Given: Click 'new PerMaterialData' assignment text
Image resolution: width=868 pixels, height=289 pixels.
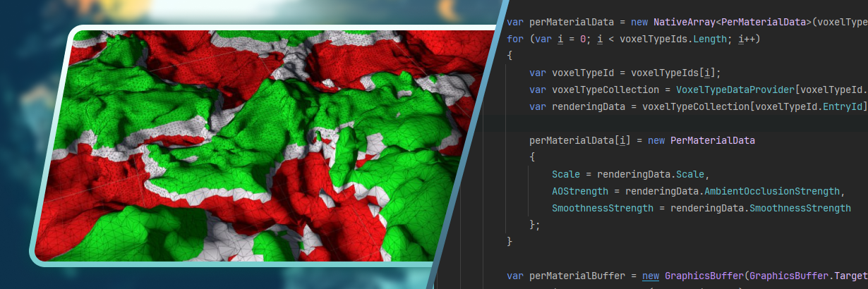Looking at the screenshot, I should click(x=701, y=140).
